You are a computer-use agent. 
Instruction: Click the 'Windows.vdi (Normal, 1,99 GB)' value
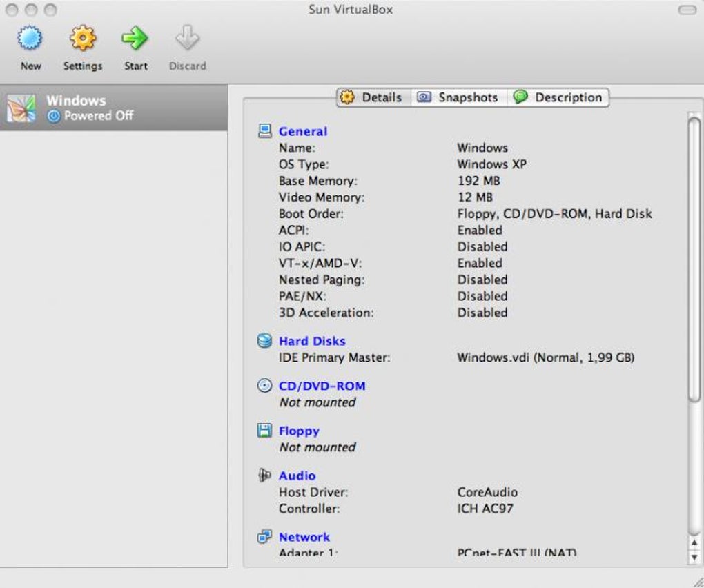point(545,357)
